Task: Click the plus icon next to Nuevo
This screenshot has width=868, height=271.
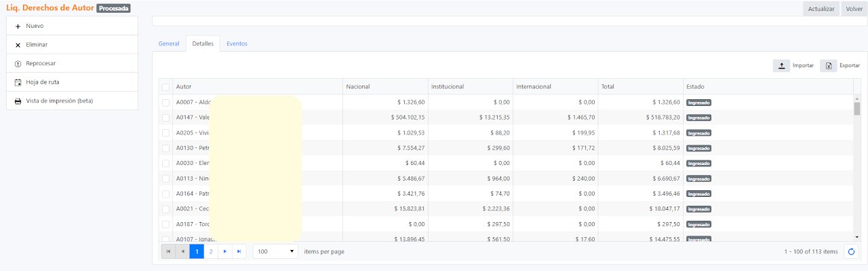Action: coord(18,26)
